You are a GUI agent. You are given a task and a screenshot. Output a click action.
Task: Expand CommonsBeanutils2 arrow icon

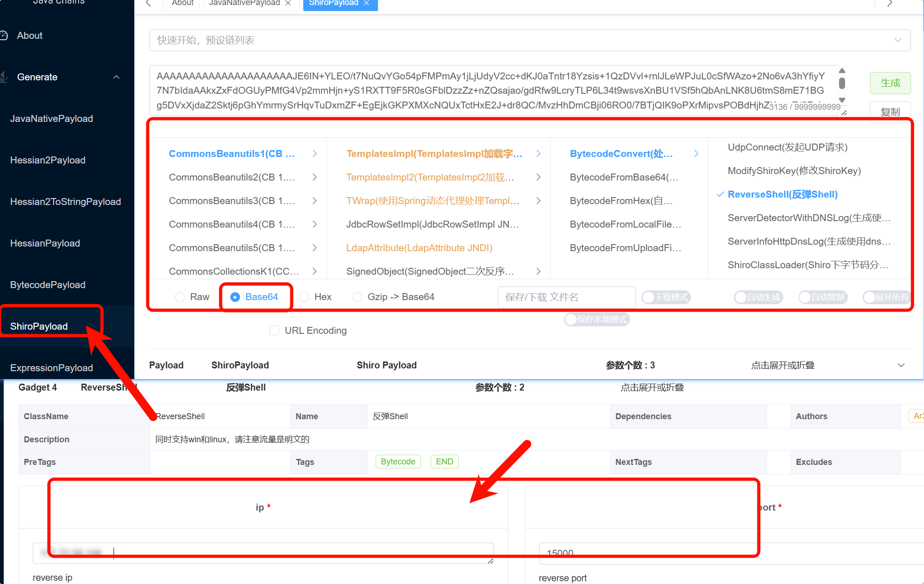pos(314,177)
